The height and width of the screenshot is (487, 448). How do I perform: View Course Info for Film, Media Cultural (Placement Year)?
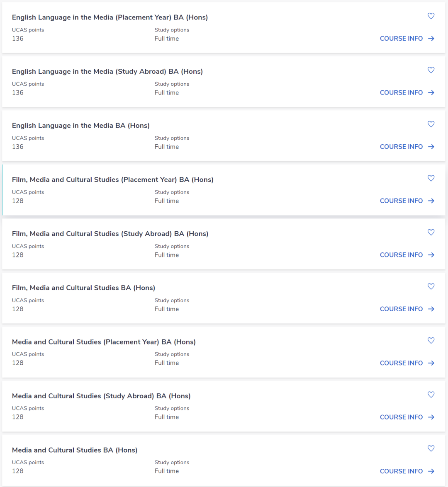pyautogui.click(x=407, y=201)
